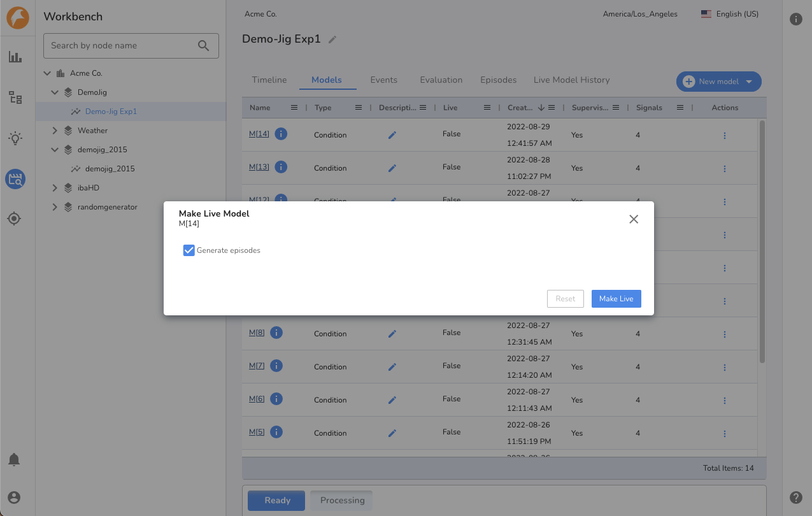Open the Live column menu
Viewport: 812px width, 516px height.
pyautogui.click(x=487, y=108)
